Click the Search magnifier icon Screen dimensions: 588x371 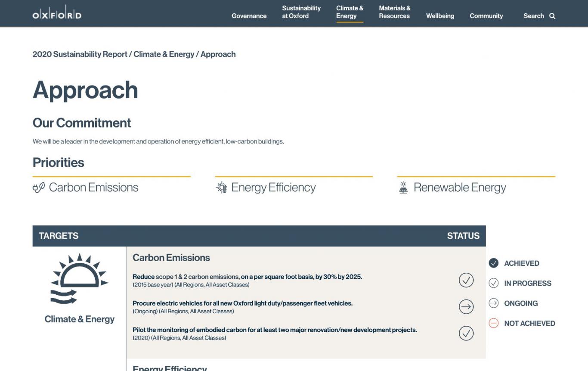[x=552, y=16]
